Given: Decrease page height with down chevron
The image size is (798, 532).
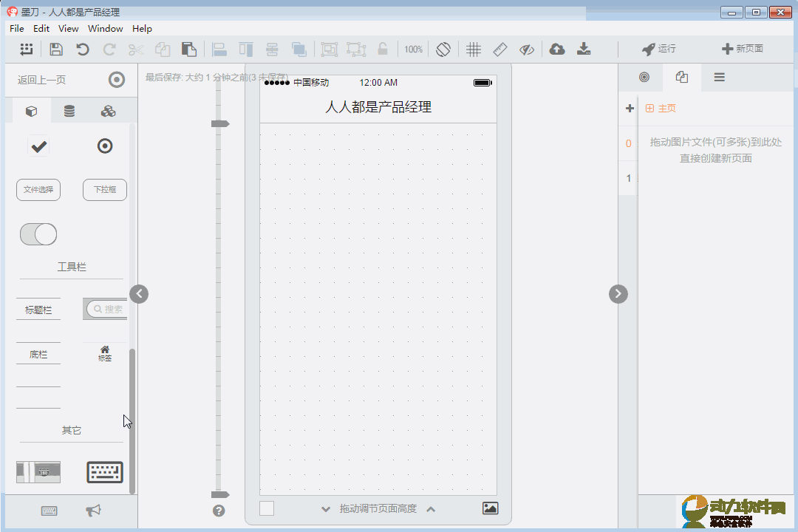Looking at the screenshot, I should point(326,509).
